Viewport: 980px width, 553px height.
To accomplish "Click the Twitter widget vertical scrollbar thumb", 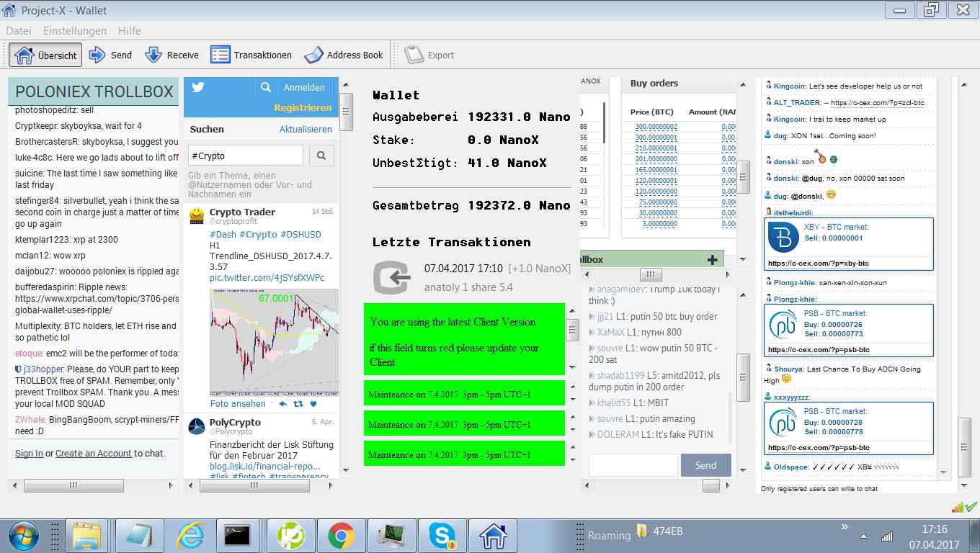I will (x=346, y=112).
